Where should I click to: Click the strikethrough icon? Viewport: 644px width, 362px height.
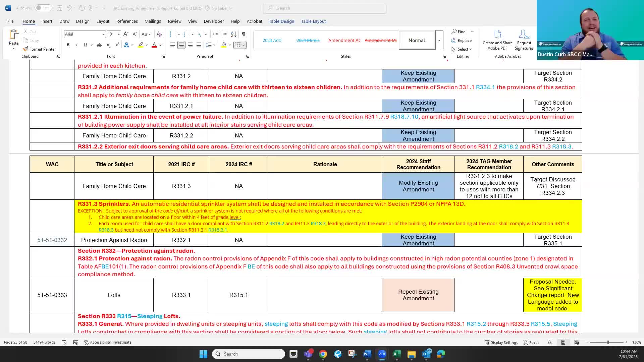coord(99,45)
